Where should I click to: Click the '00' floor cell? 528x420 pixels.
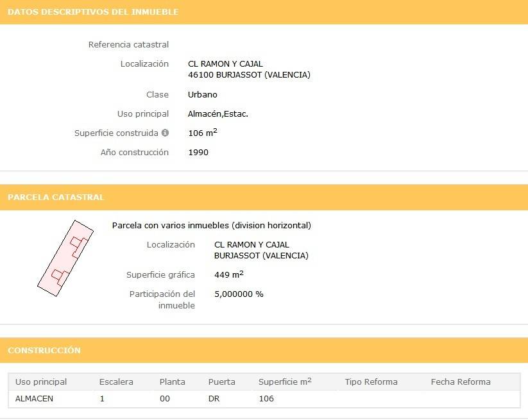tap(165, 399)
